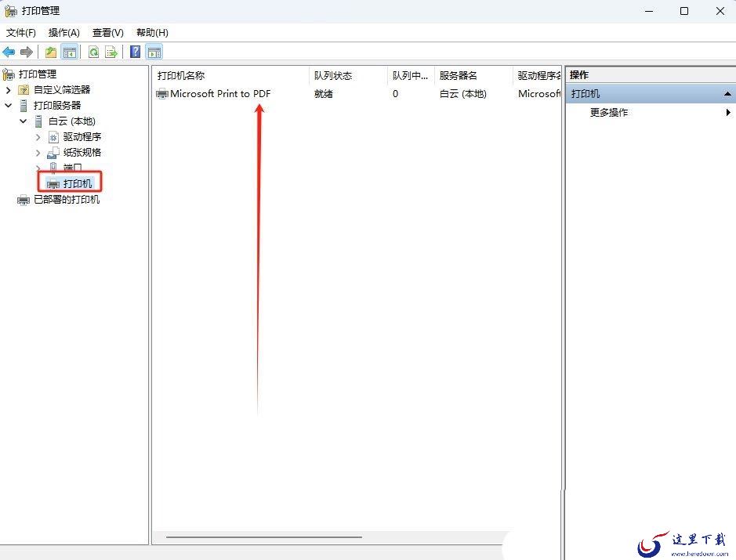Expand the 自定义筛选器 tree node
Screen dimensions: 736x560
point(8,89)
